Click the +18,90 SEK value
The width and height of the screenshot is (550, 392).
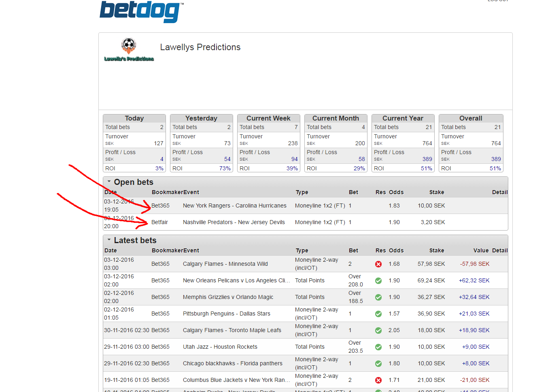[x=474, y=330]
